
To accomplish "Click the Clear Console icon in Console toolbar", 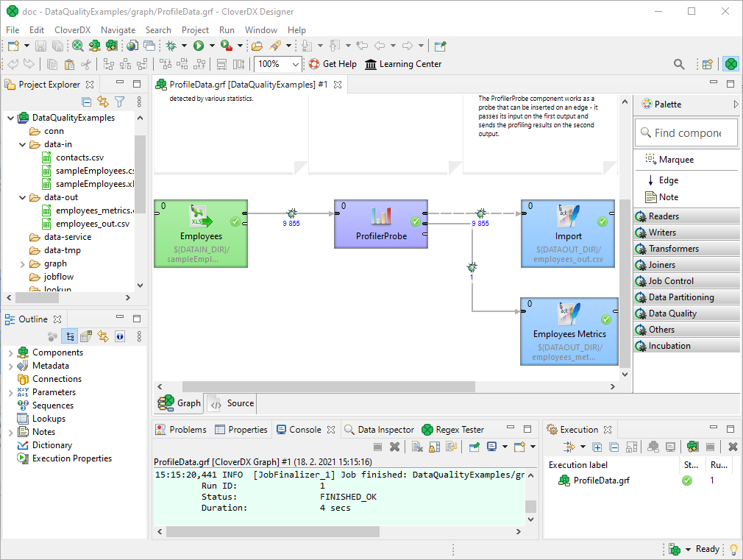I will pyautogui.click(x=417, y=447).
